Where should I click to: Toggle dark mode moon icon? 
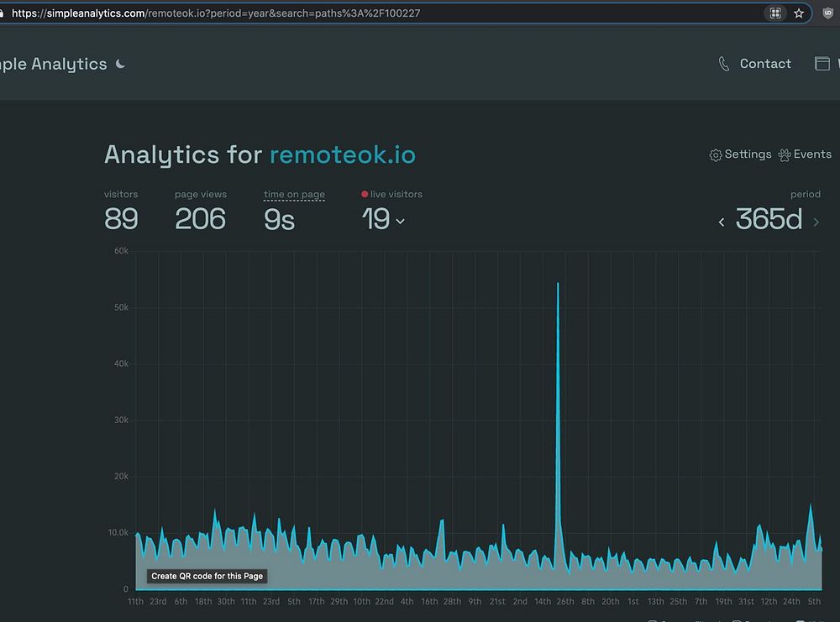[x=120, y=65]
